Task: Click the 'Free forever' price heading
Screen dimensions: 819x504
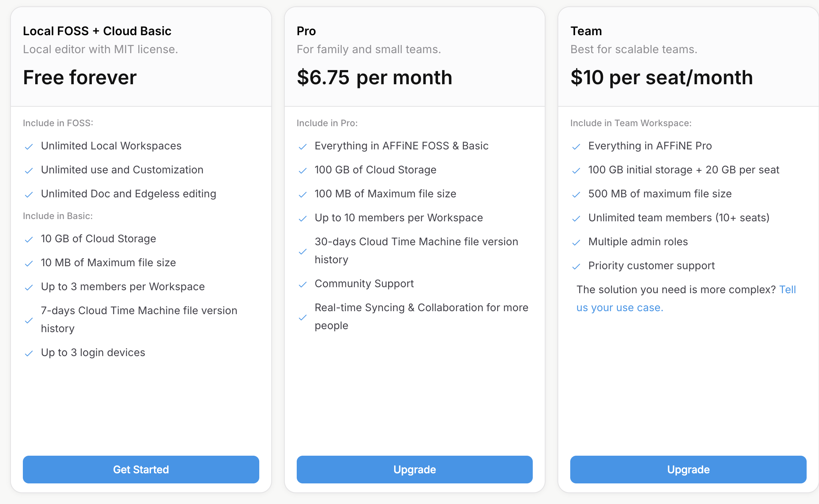Action: (80, 78)
